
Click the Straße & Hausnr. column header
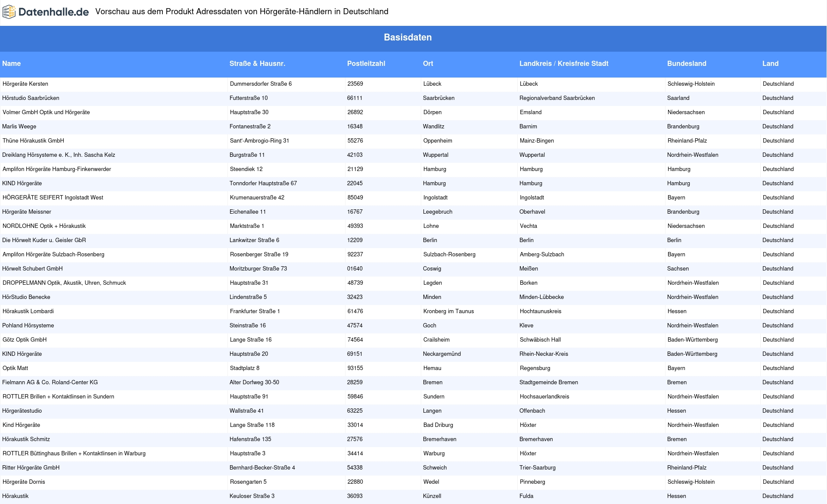pos(257,63)
